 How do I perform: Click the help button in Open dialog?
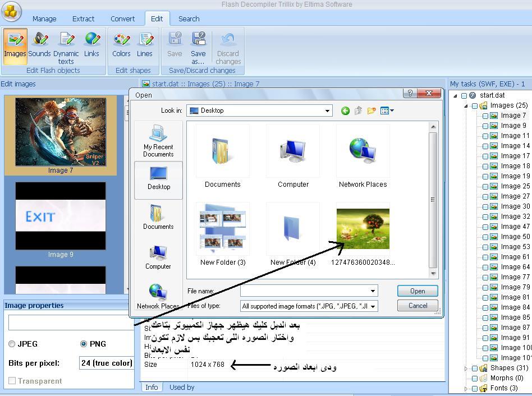tap(410, 93)
